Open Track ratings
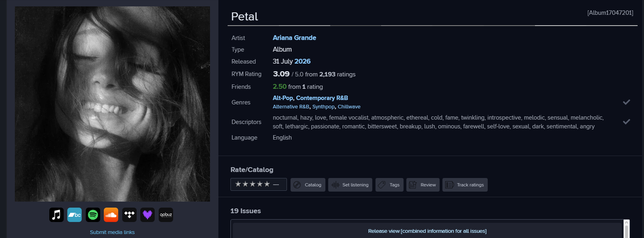The width and height of the screenshot is (644, 238). coord(465,185)
